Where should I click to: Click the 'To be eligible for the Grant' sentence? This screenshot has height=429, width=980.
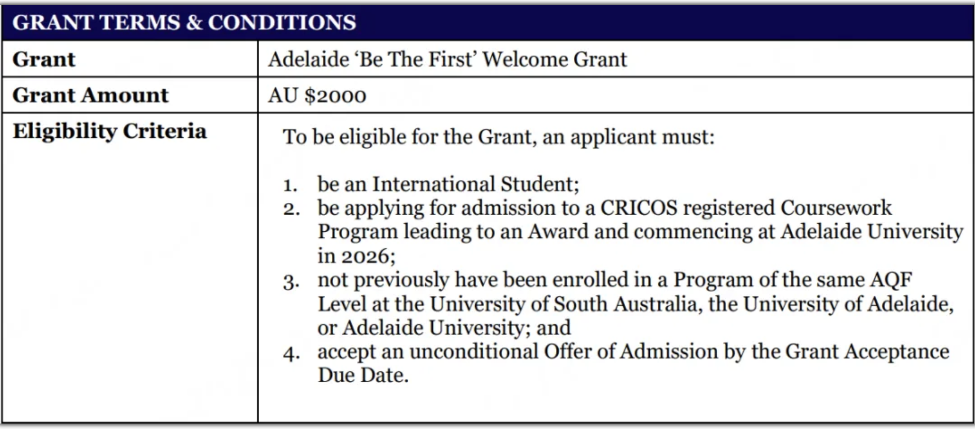pyautogui.click(x=498, y=137)
